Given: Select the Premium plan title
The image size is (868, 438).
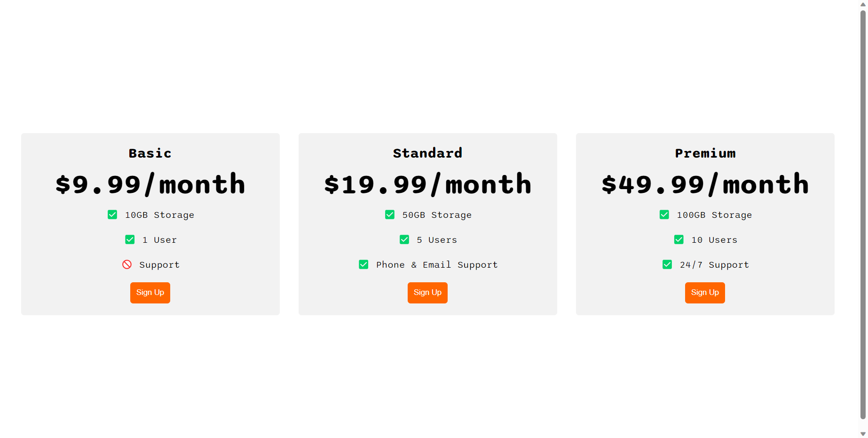Looking at the screenshot, I should 705,153.
